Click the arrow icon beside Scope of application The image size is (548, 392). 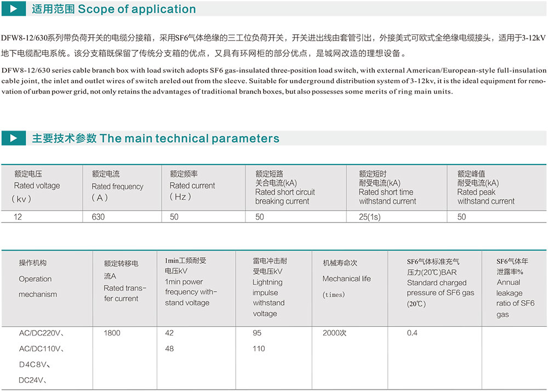coord(14,9)
